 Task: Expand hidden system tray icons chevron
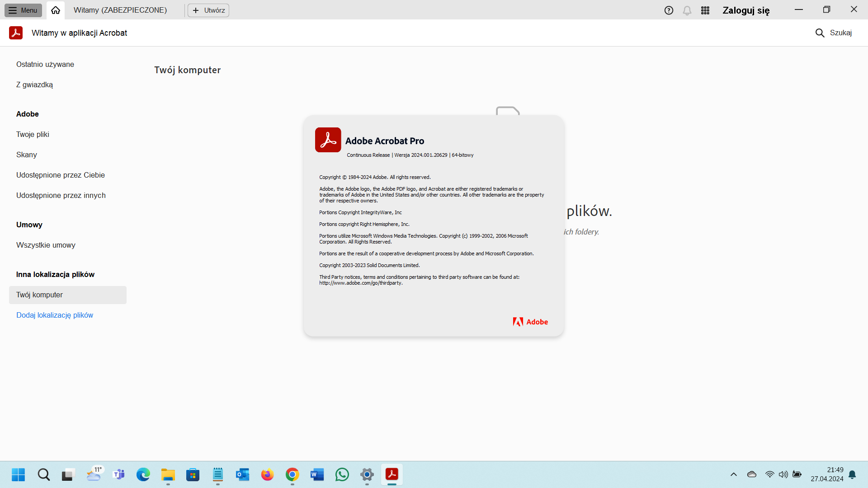(734, 474)
